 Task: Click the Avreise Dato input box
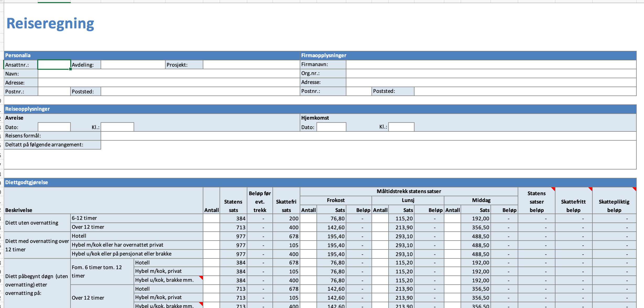[54, 127]
